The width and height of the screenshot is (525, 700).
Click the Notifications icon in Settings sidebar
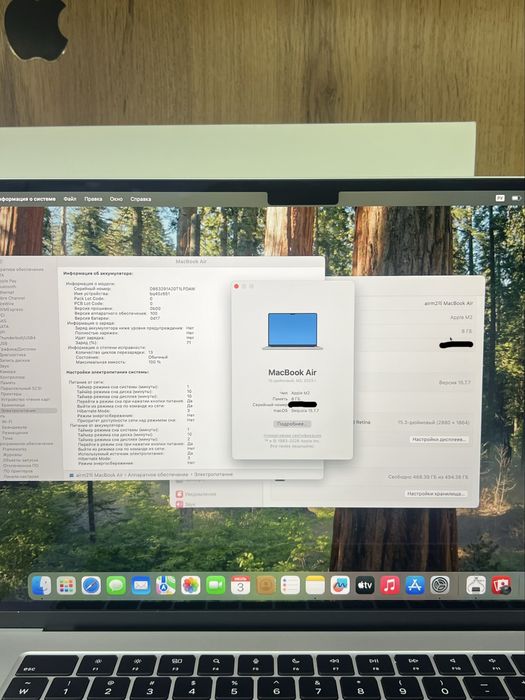(179, 494)
